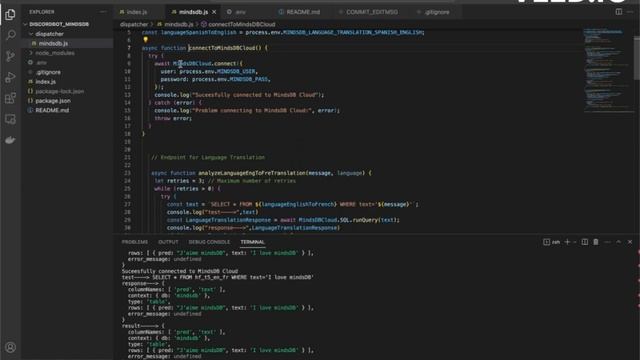Select the TERMINAL panel tab
640x360 pixels.
coord(252,242)
